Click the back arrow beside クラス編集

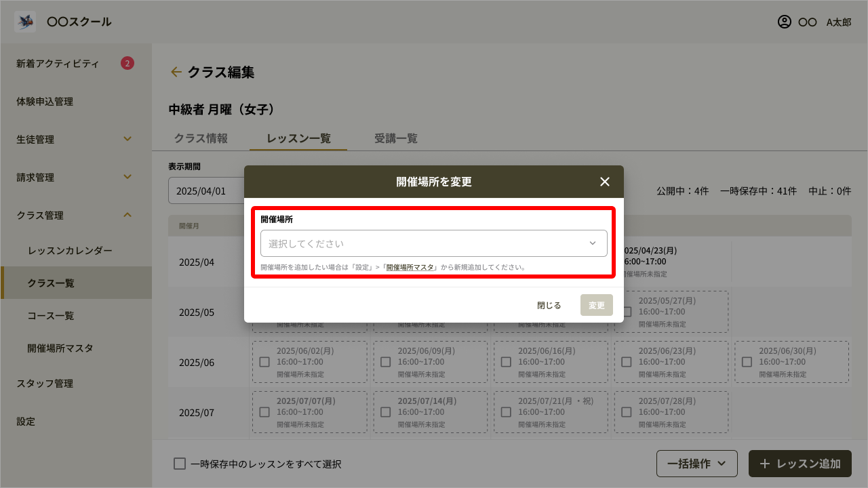176,72
